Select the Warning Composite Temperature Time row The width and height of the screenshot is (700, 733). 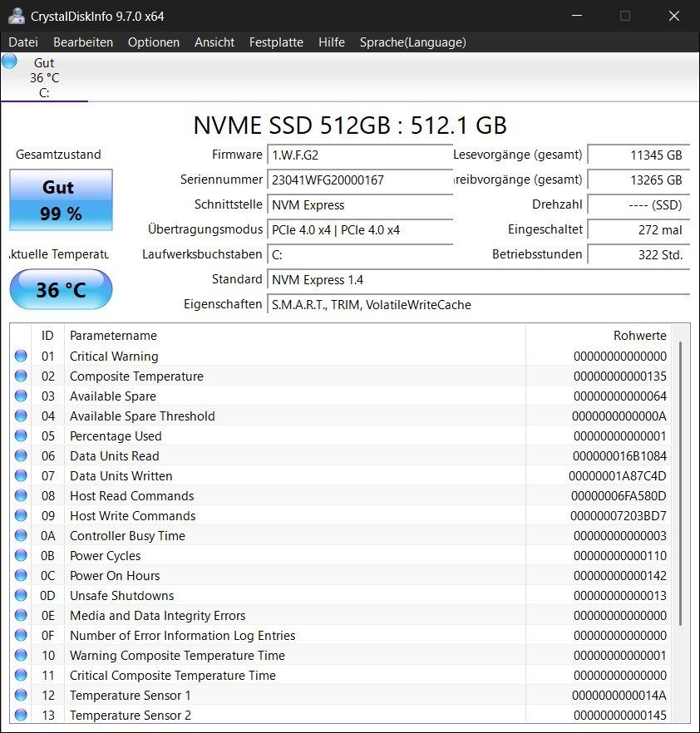pyautogui.click(x=340, y=656)
